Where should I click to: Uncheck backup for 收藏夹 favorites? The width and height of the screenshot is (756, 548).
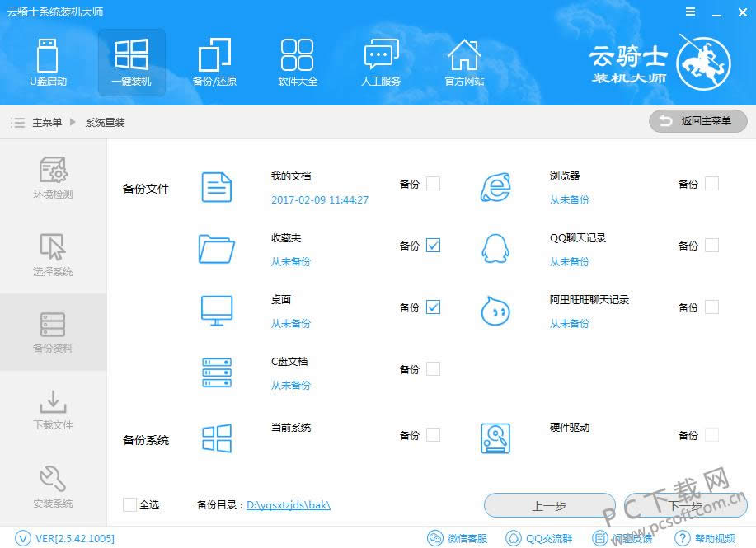tap(433, 246)
